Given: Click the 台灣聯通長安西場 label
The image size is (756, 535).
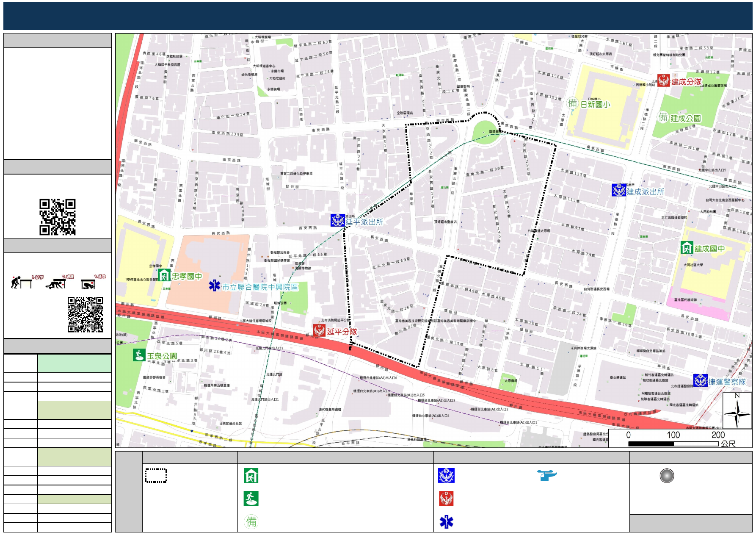Looking at the screenshot, I should 596,289.
